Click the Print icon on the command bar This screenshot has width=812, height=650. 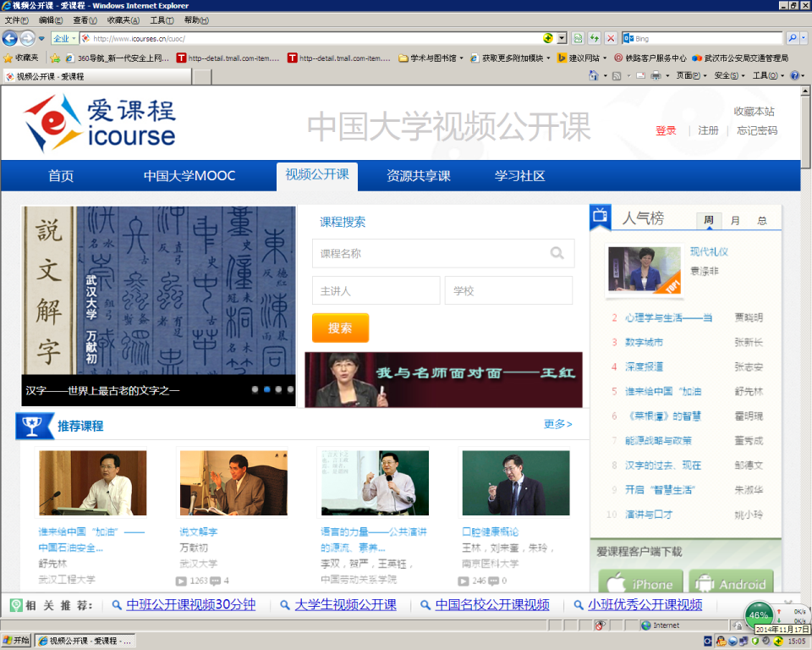[656, 74]
